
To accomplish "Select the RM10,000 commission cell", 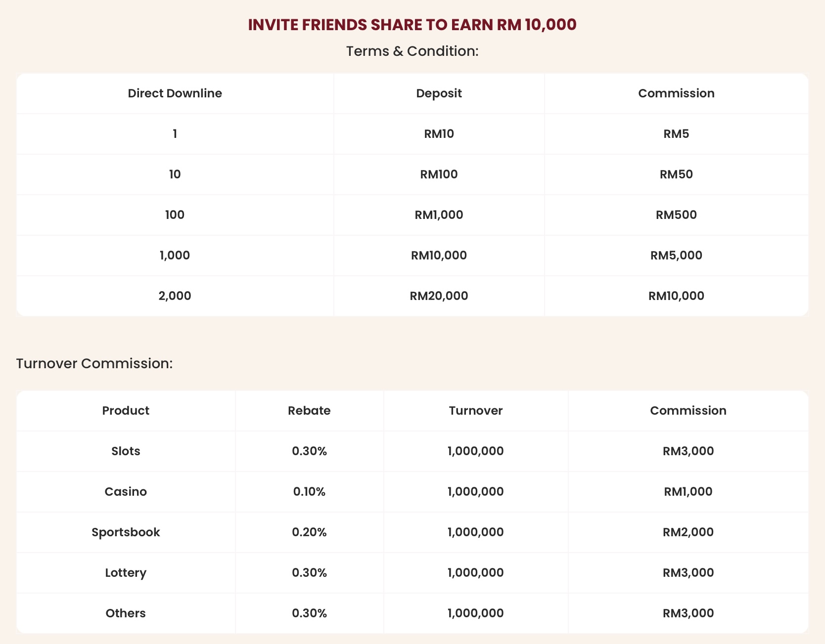I will click(x=676, y=296).
